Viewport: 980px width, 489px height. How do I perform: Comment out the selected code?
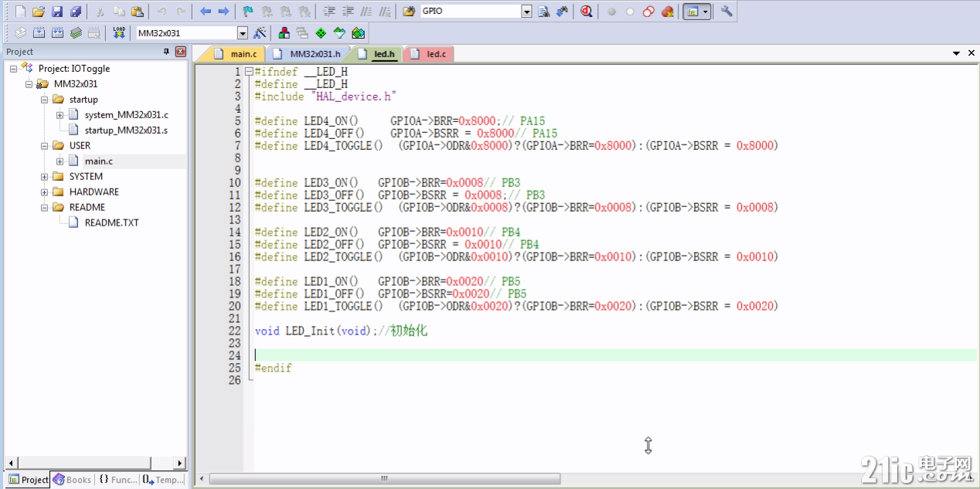[x=366, y=12]
